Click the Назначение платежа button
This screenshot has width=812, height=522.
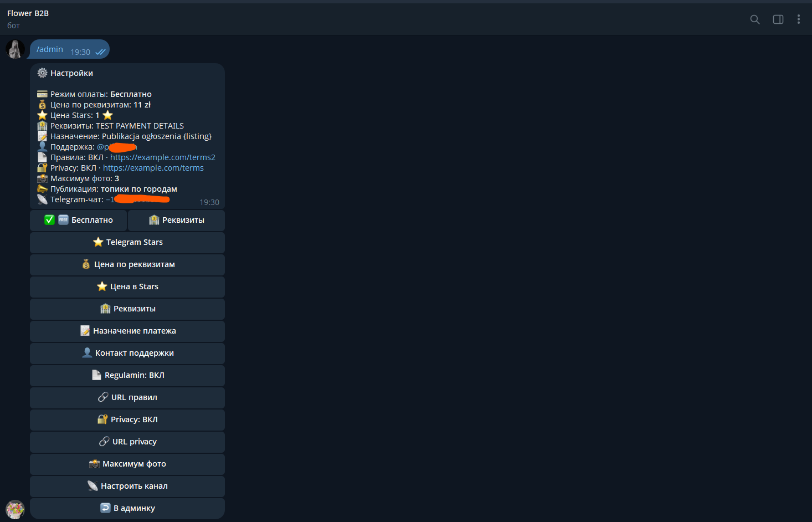pos(127,331)
